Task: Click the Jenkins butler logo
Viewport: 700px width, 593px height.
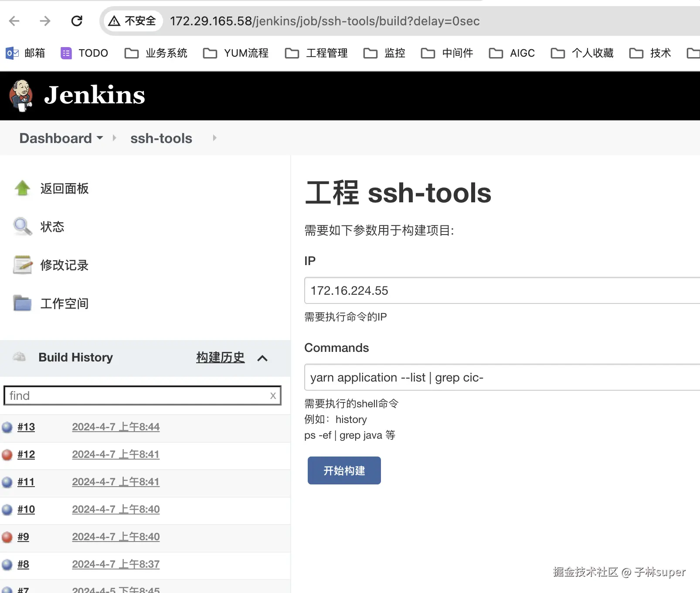Action: (x=21, y=95)
